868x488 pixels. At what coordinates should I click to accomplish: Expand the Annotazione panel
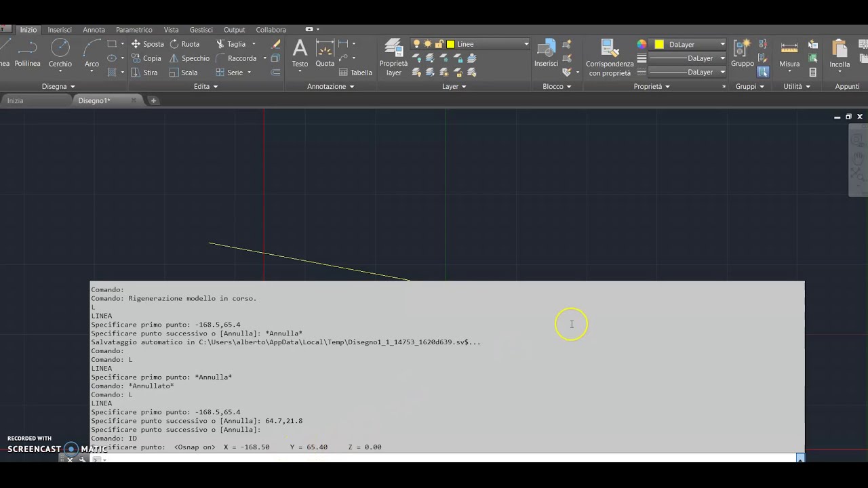pos(331,86)
